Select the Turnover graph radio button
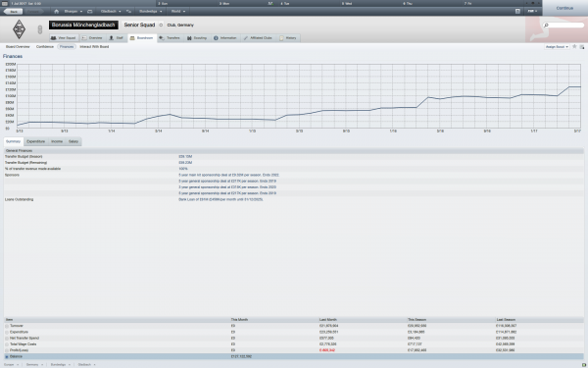Screen dimensions: 588x368 click(x=7, y=326)
